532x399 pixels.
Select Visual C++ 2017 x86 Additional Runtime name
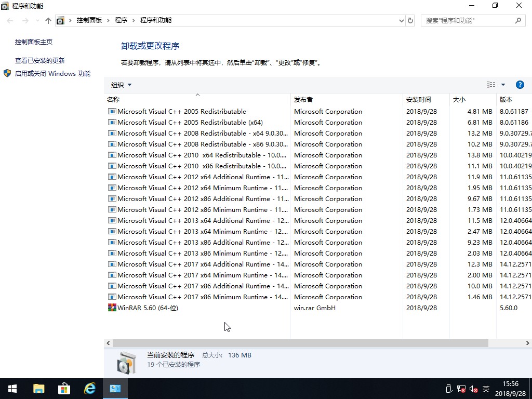tap(203, 286)
